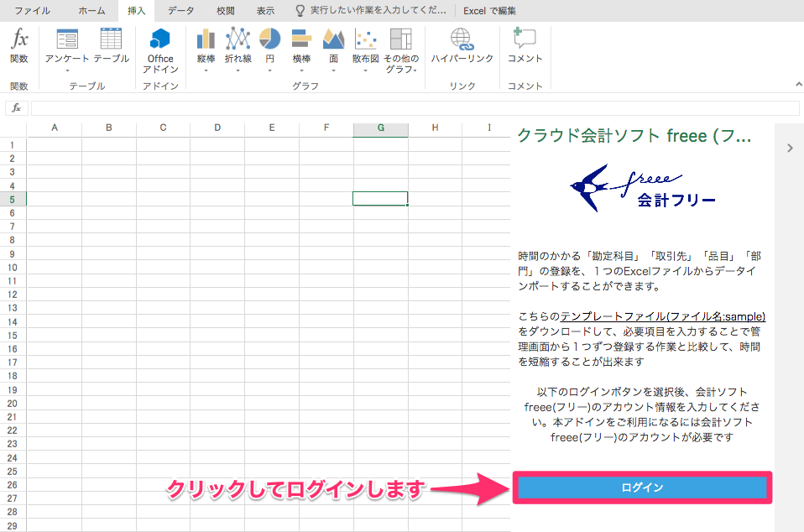Insert a 縦棒 column chart
Screen dimensions: 804x532
coord(206,39)
